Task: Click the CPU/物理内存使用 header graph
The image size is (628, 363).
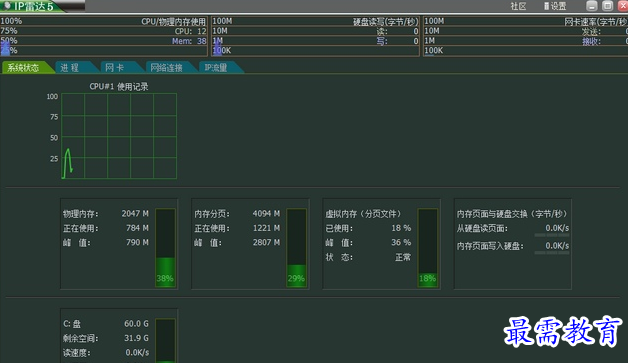Action: coord(104,36)
